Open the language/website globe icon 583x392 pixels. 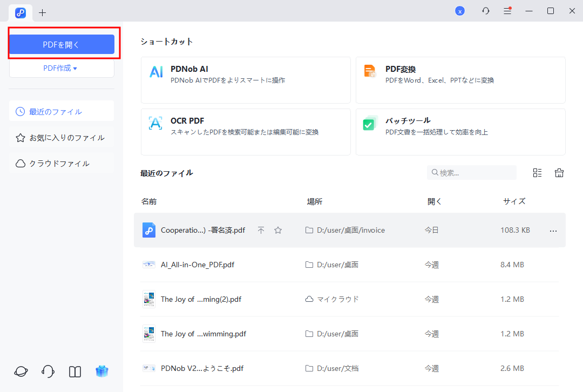coord(21,371)
